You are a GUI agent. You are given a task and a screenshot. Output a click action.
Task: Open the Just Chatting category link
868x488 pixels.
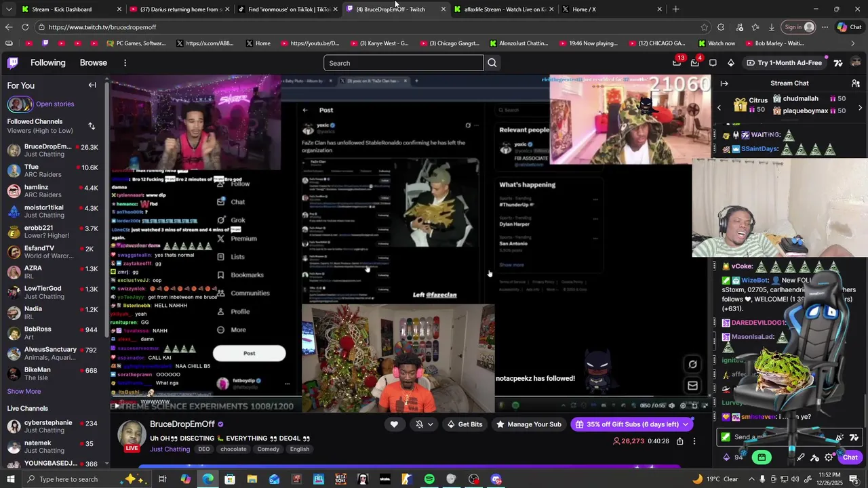(x=170, y=449)
